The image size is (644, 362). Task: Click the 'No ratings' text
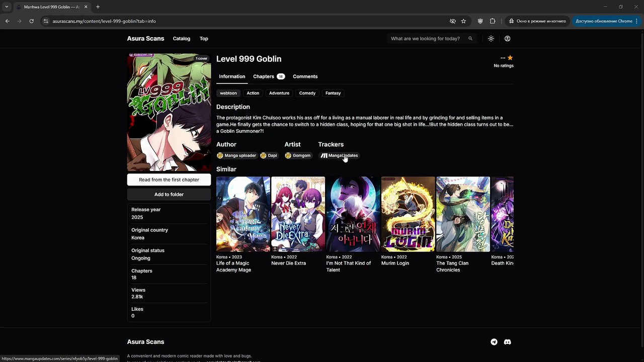coord(504,66)
